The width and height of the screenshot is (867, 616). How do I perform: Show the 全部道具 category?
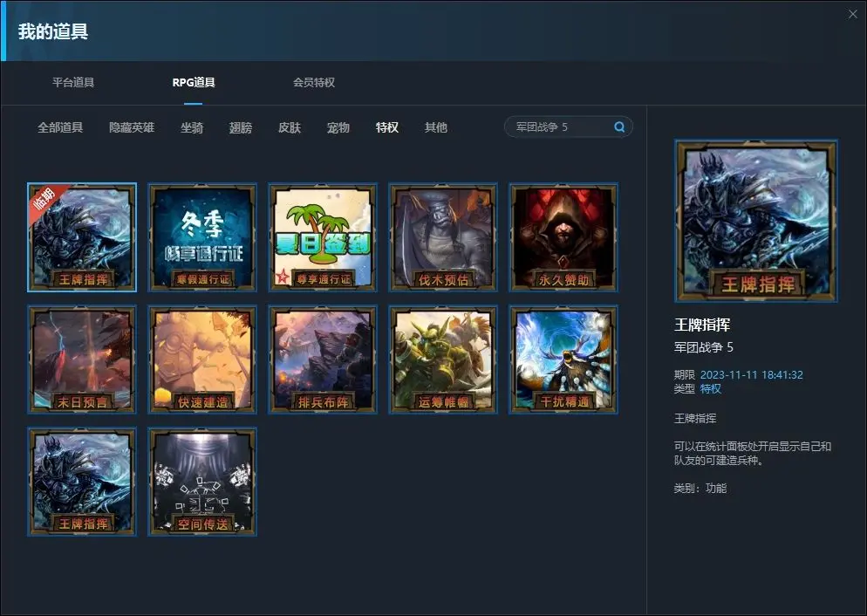[x=60, y=127]
